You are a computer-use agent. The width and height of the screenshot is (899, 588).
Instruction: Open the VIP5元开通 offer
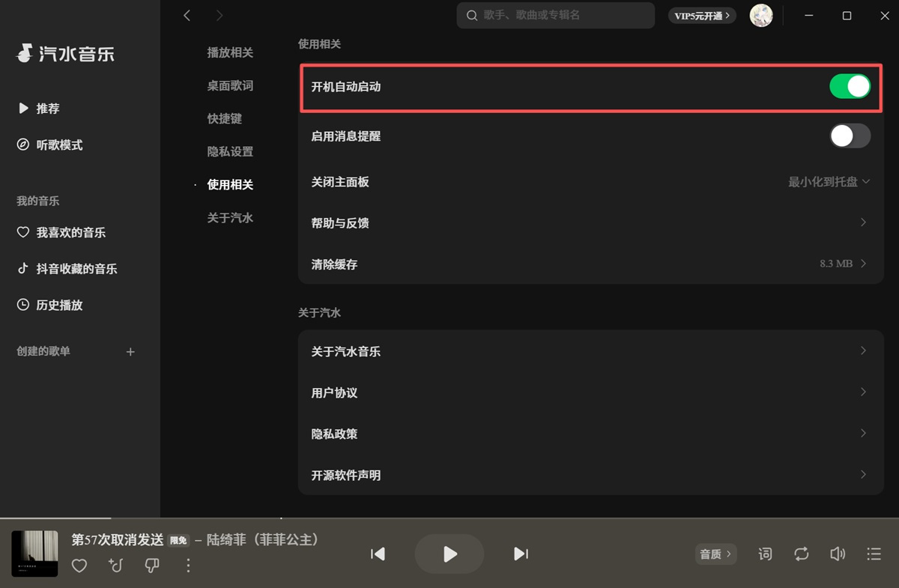click(x=702, y=15)
